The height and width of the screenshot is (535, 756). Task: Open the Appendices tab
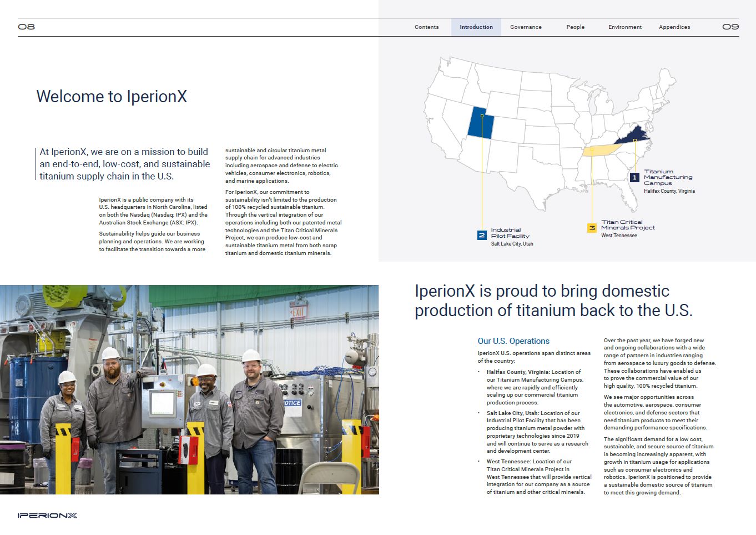click(x=674, y=27)
